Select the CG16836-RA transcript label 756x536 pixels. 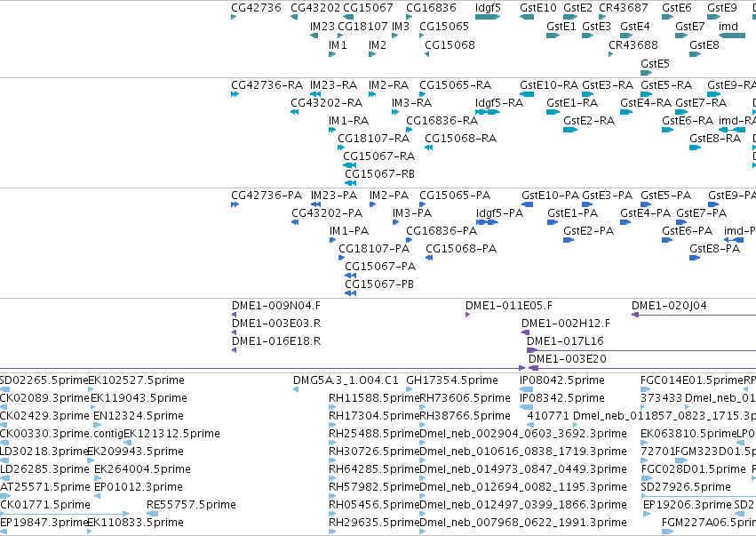click(x=442, y=121)
